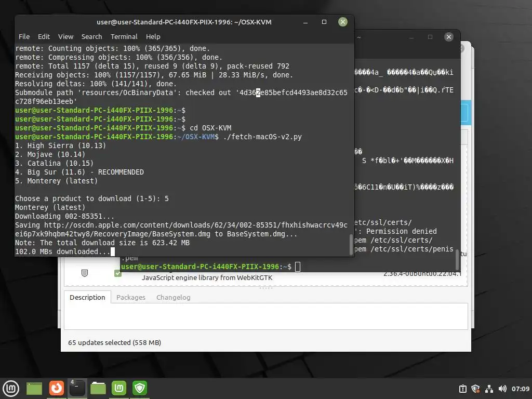The image size is (532, 399).
Task: Open the Mint Update Manager taskbar icon
Action: (119, 388)
